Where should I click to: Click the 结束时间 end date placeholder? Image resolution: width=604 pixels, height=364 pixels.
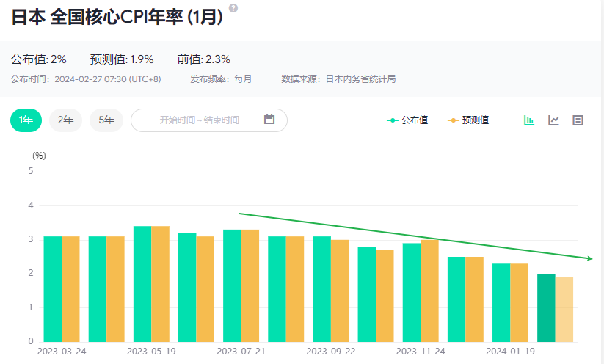[222, 120]
